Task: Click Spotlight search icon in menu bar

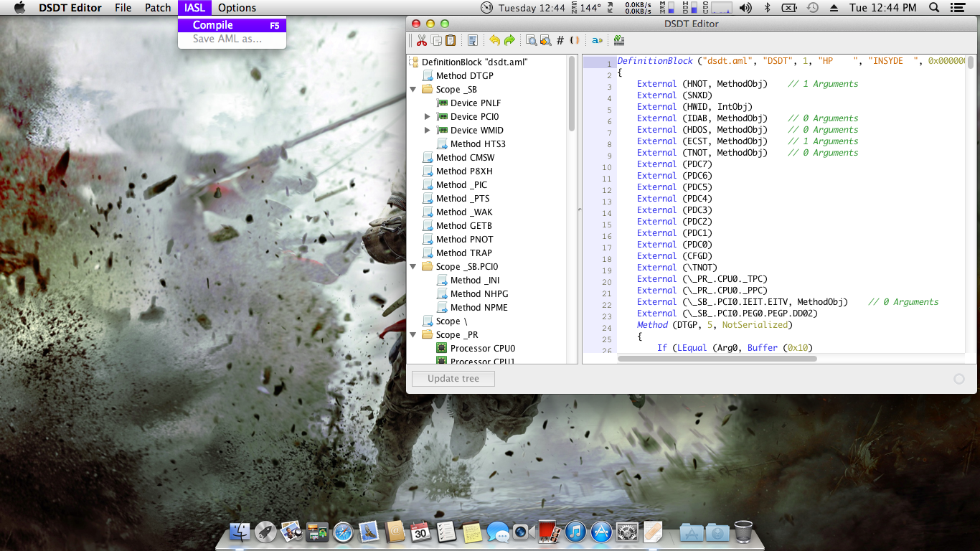Action: (x=934, y=8)
